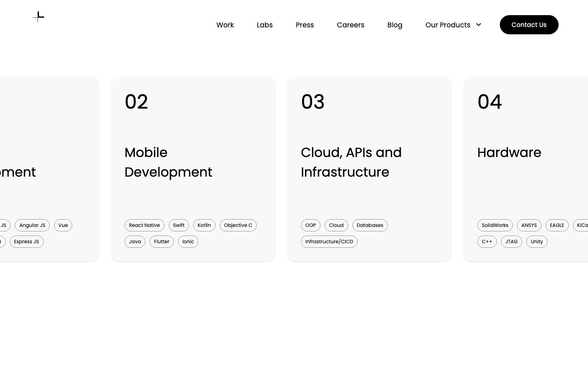Click the Swift tag
The width and height of the screenshot is (588, 368).
pos(179,225)
